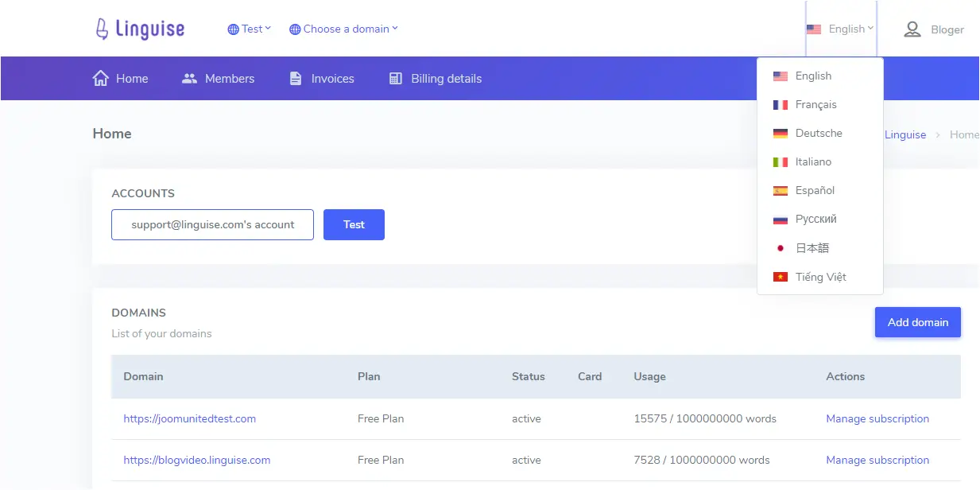980x490 pixels.
Task: Click the Vietnamese flag icon
Action: [781, 277]
